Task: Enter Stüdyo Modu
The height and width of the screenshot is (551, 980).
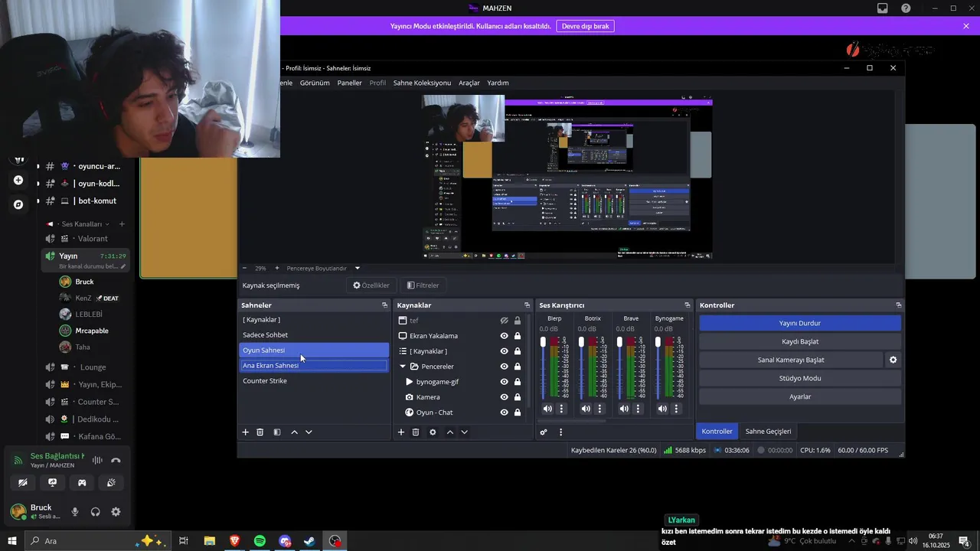Action: 800,378
